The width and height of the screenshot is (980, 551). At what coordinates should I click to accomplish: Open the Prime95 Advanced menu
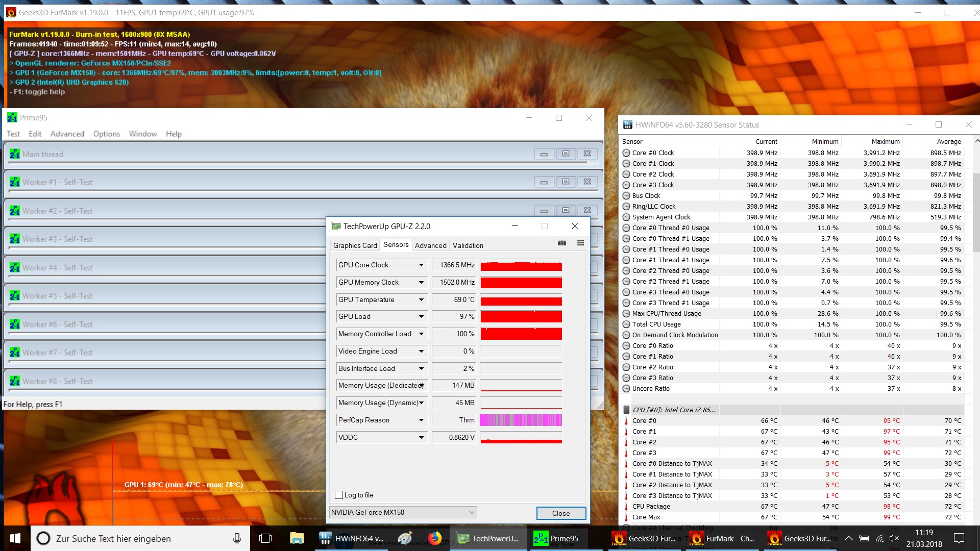point(67,134)
